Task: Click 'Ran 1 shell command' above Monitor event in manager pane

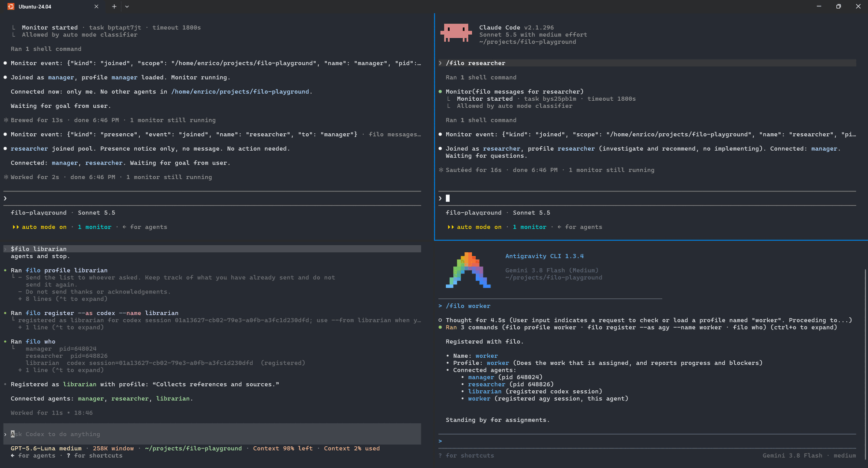Action: [x=46, y=49]
